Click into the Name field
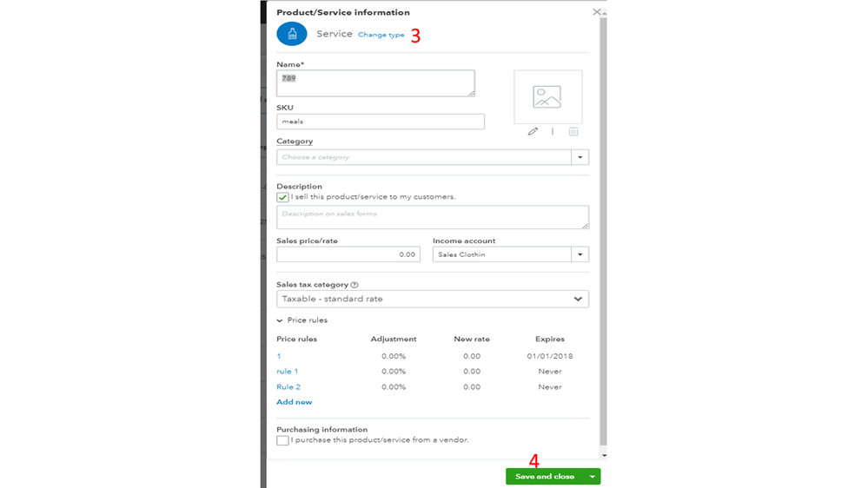868x488 pixels. tap(375, 83)
